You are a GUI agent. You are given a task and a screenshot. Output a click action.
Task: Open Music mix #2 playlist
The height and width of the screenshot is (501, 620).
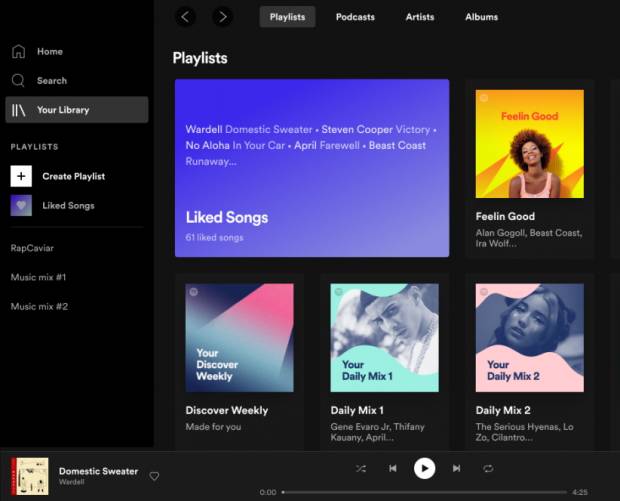pyautogui.click(x=39, y=306)
